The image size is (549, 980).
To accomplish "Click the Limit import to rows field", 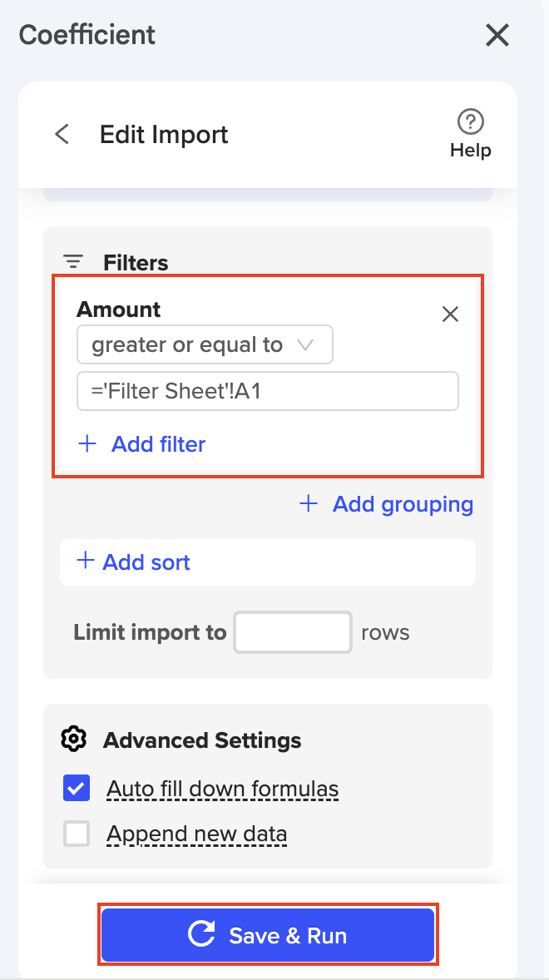I will point(293,632).
